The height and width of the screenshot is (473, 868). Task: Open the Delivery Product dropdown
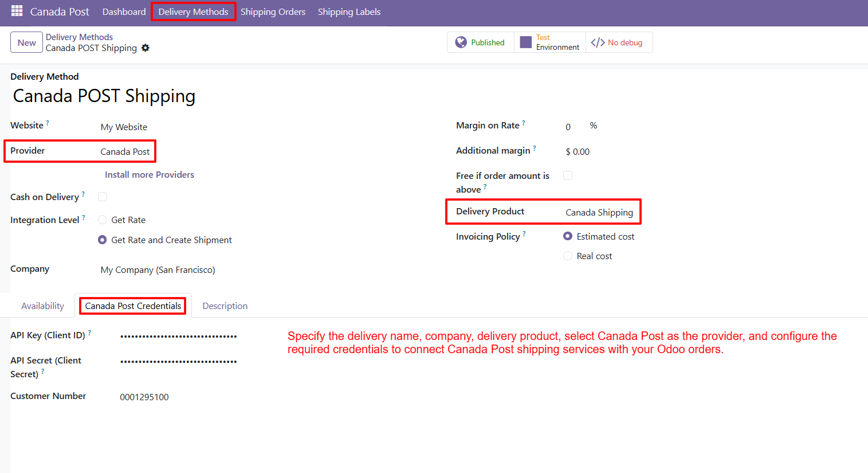click(600, 212)
